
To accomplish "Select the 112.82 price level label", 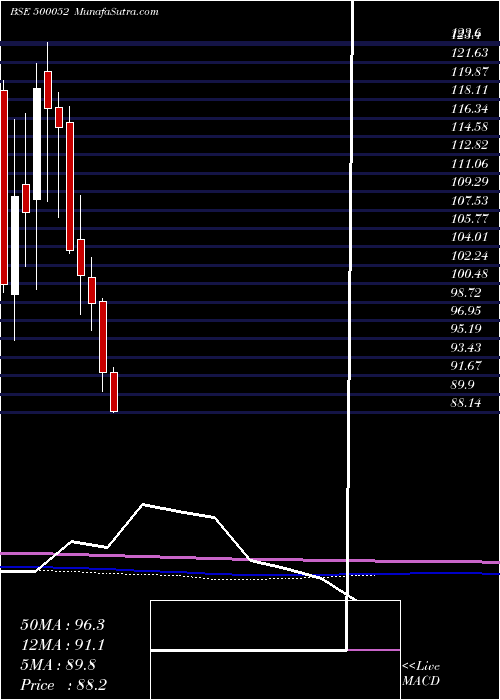I will [x=470, y=145].
